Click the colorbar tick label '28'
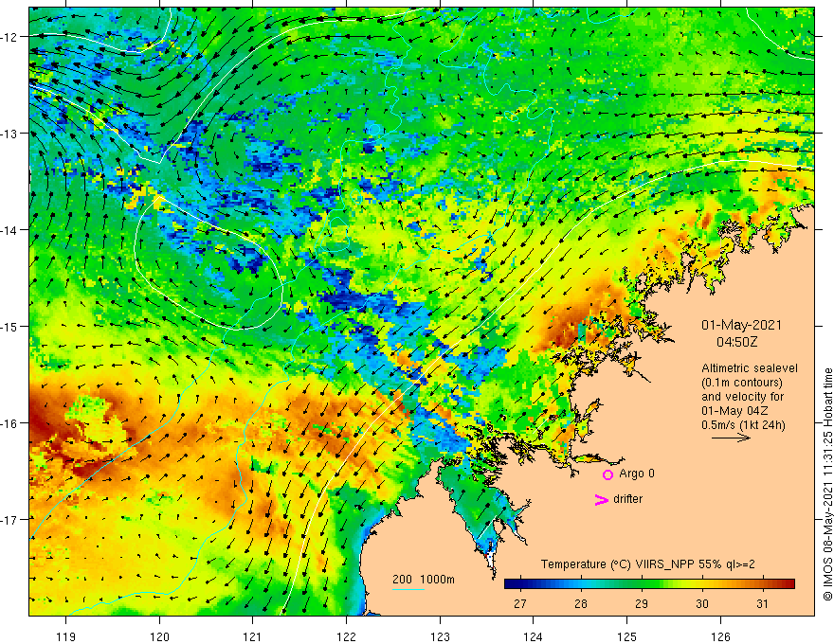834x644 pixels. pyautogui.click(x=581, y=603)
